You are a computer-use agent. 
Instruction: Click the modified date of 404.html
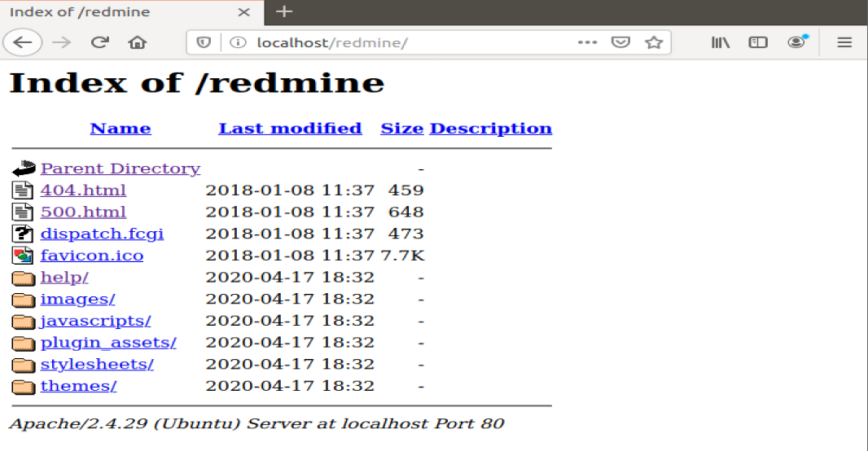coord(290,190)
